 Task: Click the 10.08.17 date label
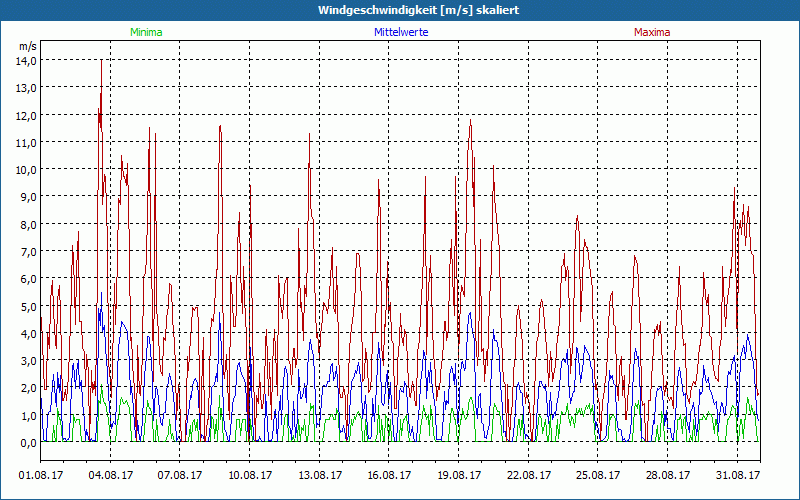tap(249, 475)
